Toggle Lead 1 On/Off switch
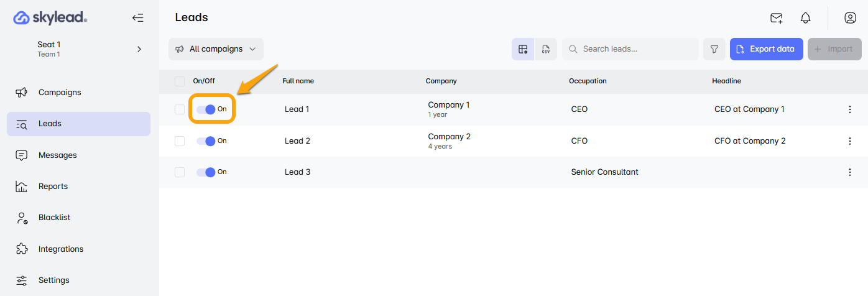Image resolution: width=868 pixels, height=296 pixels. click(x=206, y=109)
